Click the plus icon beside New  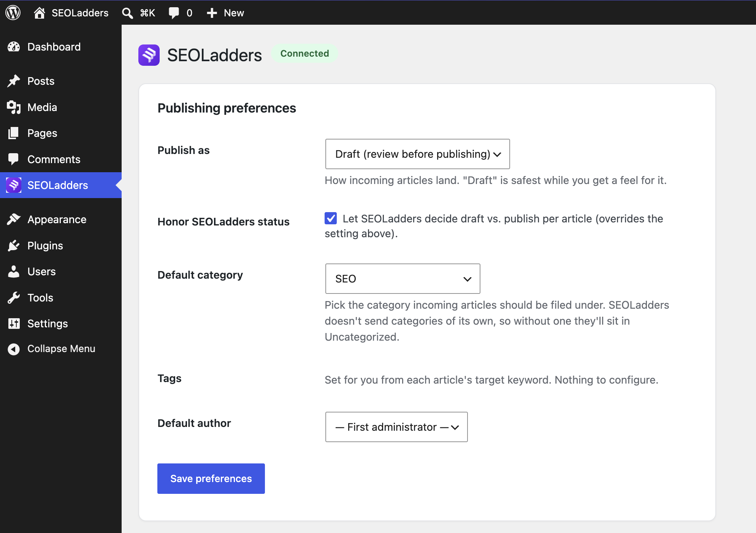coord(212,13)
